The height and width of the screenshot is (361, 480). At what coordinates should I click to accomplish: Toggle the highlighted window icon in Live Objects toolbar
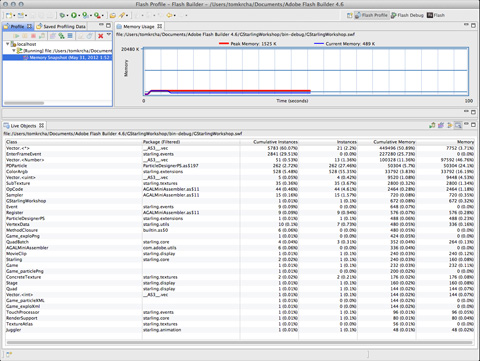458,125
